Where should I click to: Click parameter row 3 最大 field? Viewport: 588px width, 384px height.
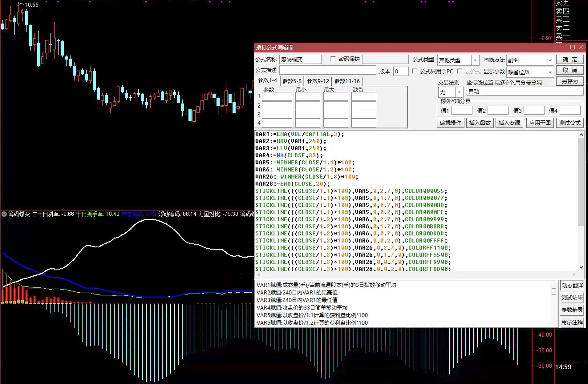336,114
